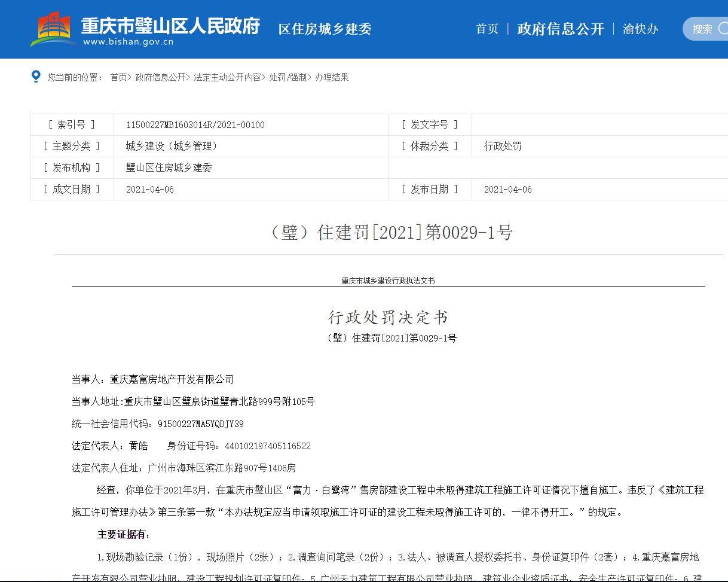Click the credit code 91500227MA5YQDJY39
Screen dimensions: 728x582
click(x=200, y=424)
